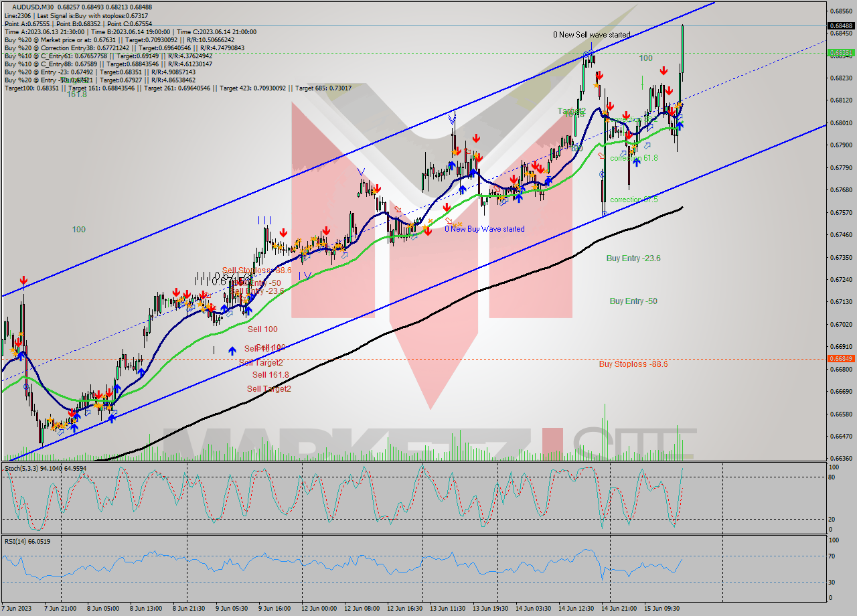Click the 0.67680 price axis label
Viewport: 857px width, 616px height.
pyautogui.click(x=840, y=190)
